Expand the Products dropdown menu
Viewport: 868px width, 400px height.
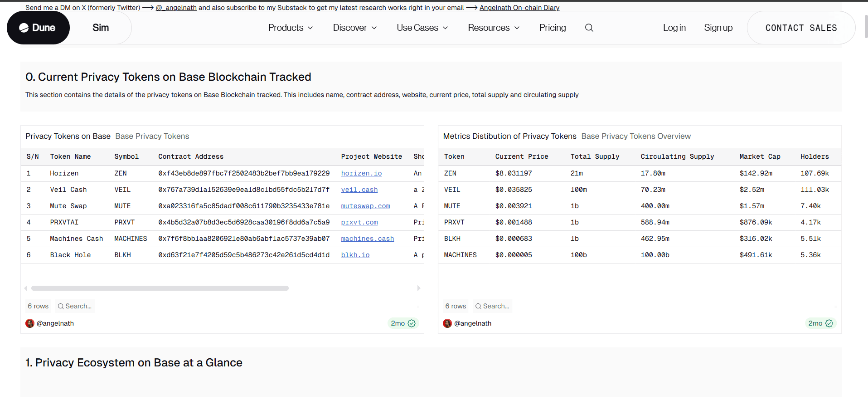[291, 28]
